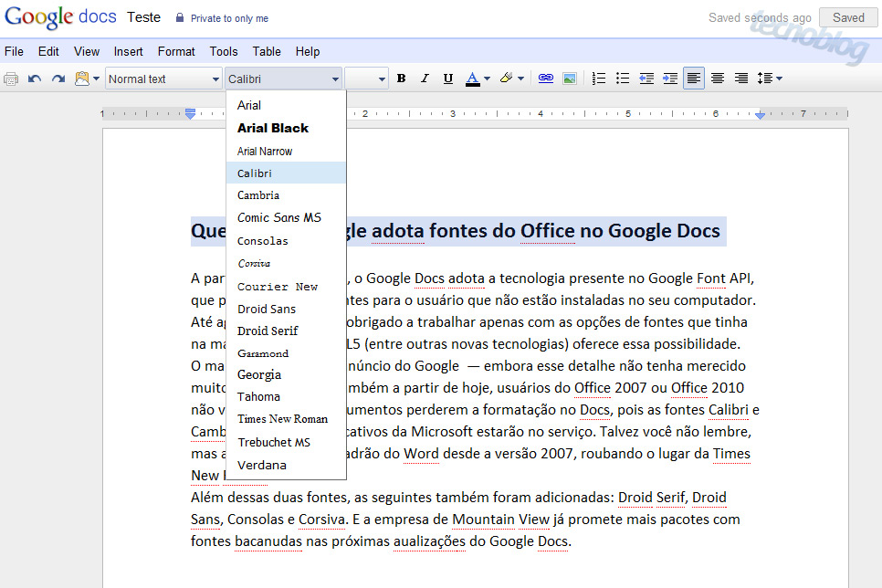The width and height of the screenshot is (882, 588).
Task: Open the Table menu
Action: [x=267, y=51]
